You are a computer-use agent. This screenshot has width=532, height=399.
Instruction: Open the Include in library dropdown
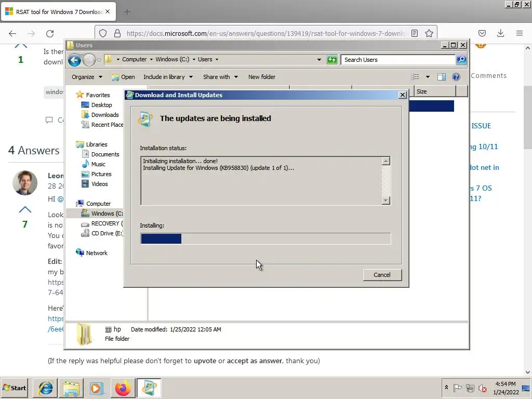168,77
